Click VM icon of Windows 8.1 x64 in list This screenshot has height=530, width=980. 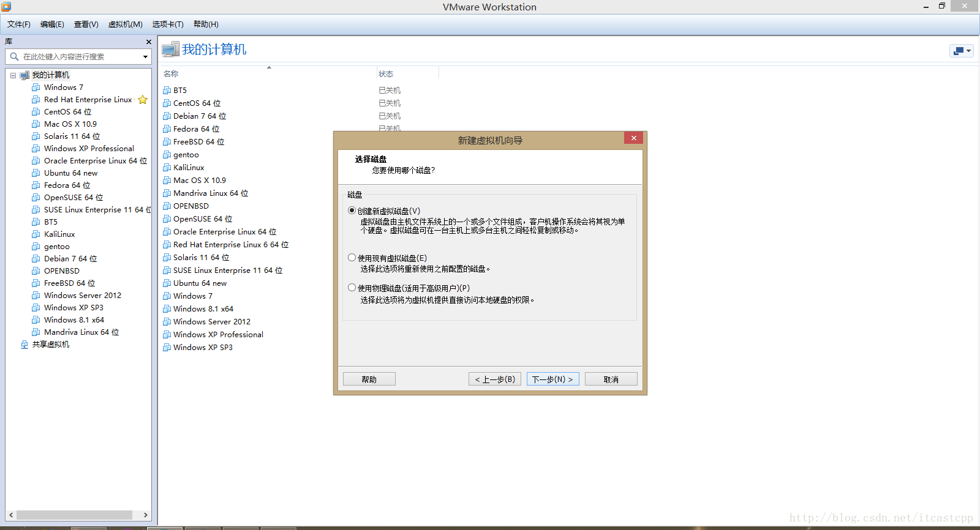tap(167, 309)
